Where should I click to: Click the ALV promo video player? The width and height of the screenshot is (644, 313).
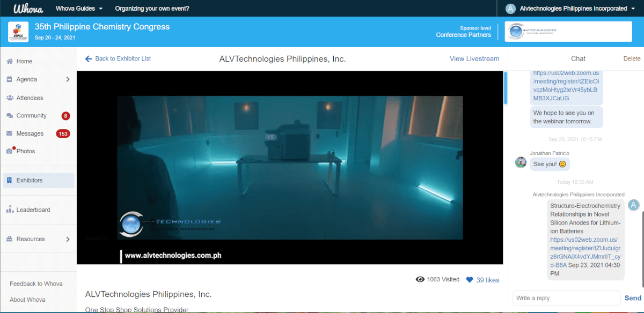tap(290, 168)
